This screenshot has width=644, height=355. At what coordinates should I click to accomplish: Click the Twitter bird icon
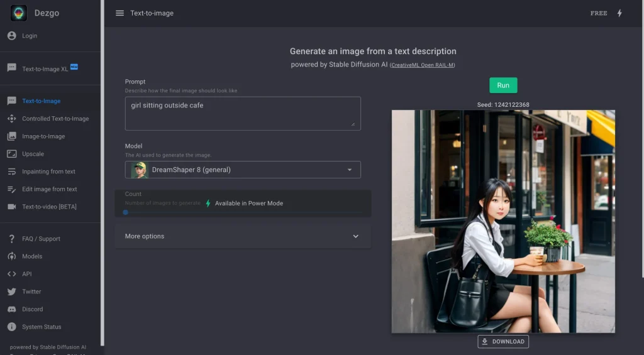coord(11,292)
